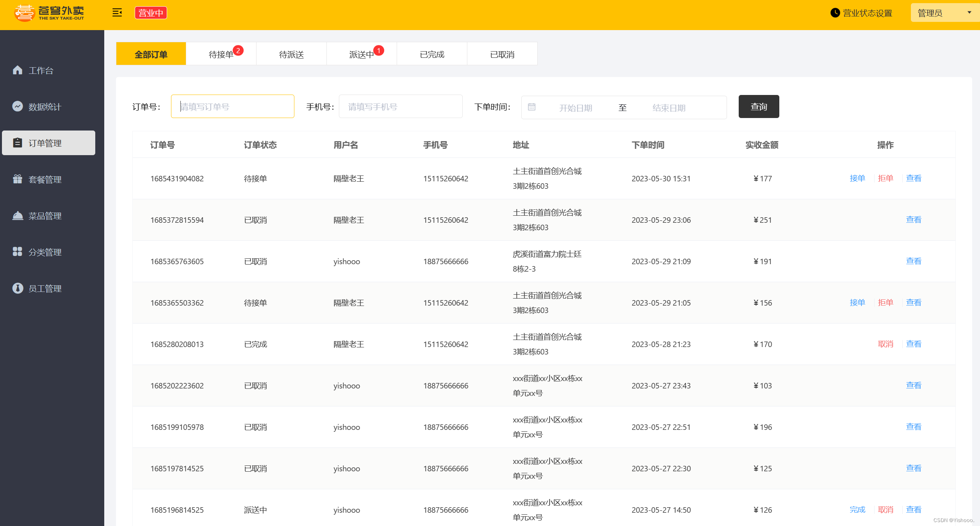Click 查看 for order 1685197814525
The height and width of the screenshot is (526, 980).
(914, 468)
